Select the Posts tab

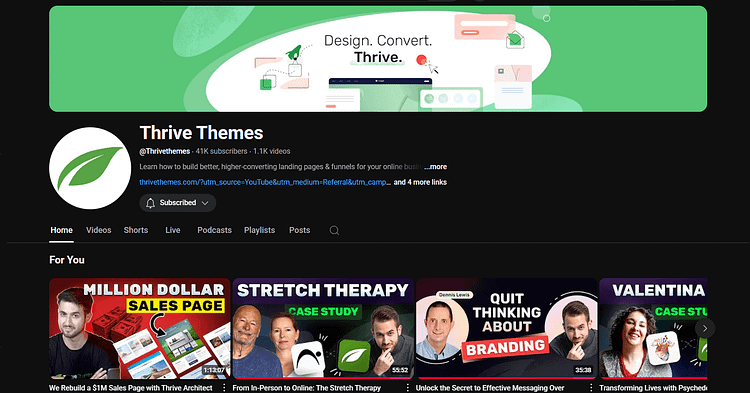tap(299, 230)
